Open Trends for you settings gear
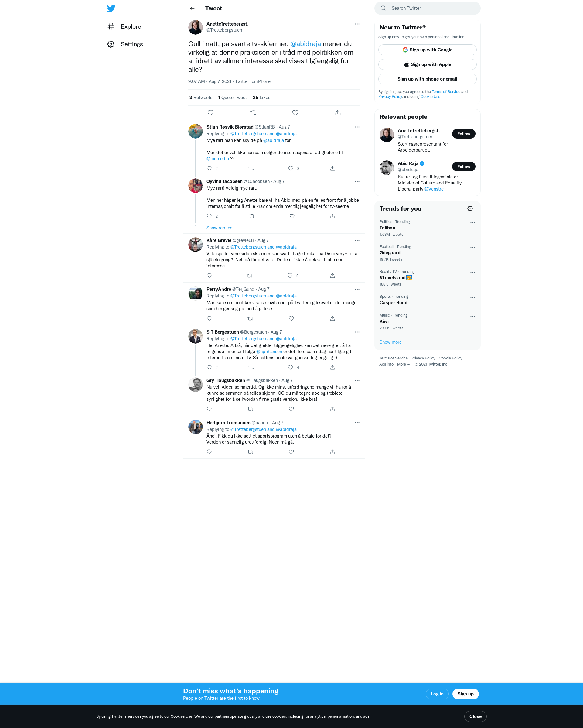This screenshot has height=728, width=583. 470,208
